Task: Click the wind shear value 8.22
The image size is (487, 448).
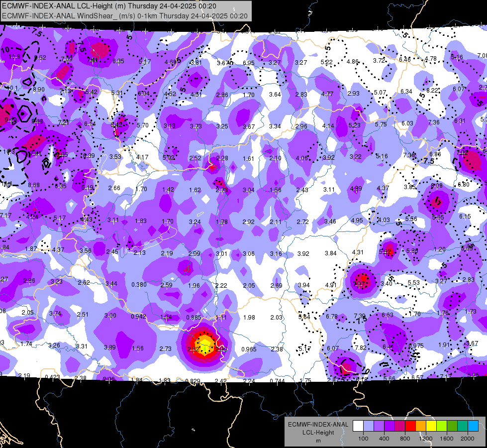Action: coord(432,91)
